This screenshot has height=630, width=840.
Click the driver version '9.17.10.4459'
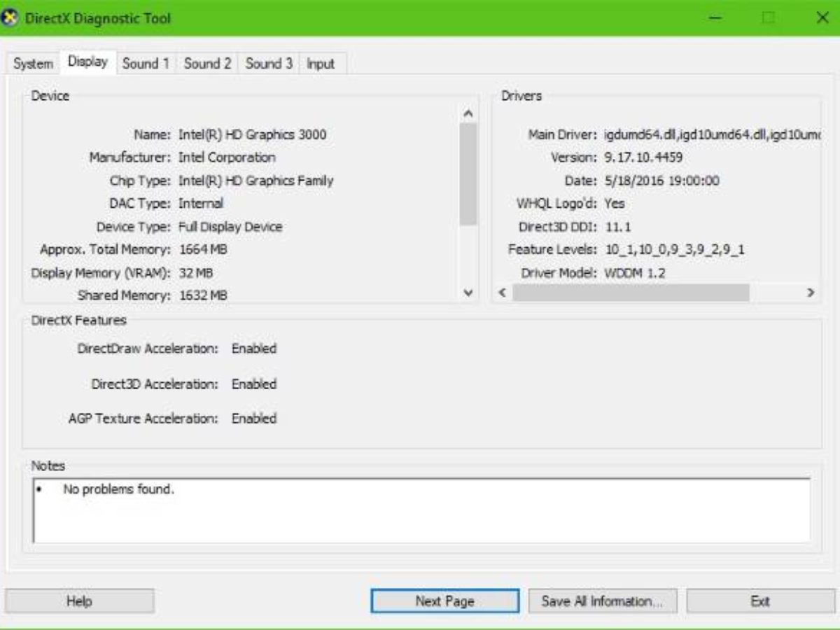(643, 157)
